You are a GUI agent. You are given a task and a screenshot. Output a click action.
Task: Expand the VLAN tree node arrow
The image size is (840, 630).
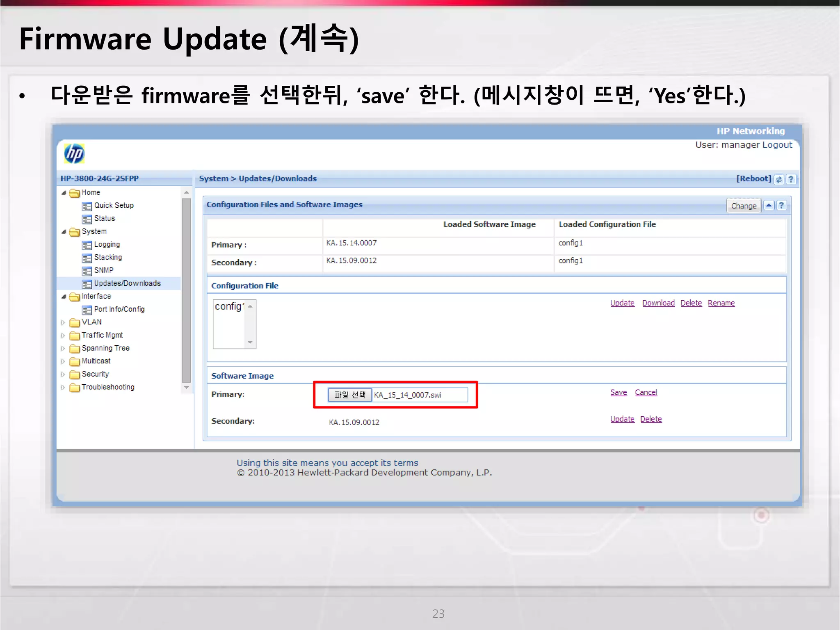[x=63, y=323]
